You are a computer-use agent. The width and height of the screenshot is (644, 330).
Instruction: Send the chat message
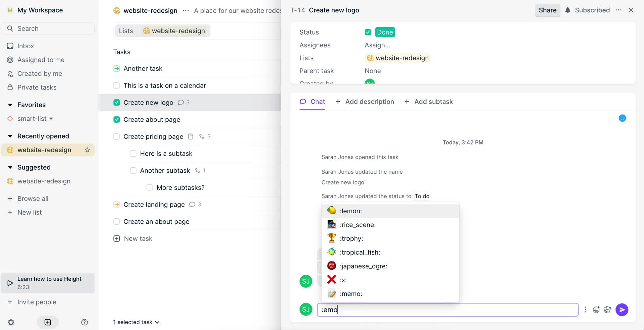[x=622, y=310]
